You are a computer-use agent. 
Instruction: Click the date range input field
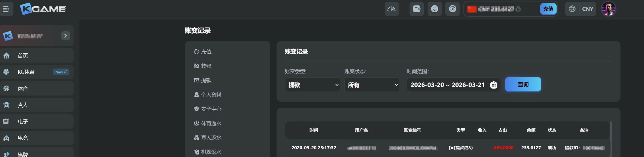click(x=447, y=85)
